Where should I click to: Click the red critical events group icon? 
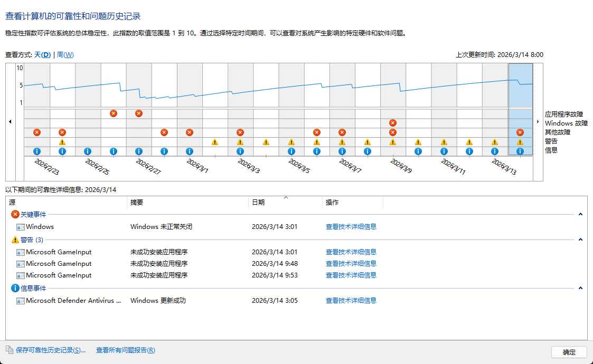[x=15, y=214]
